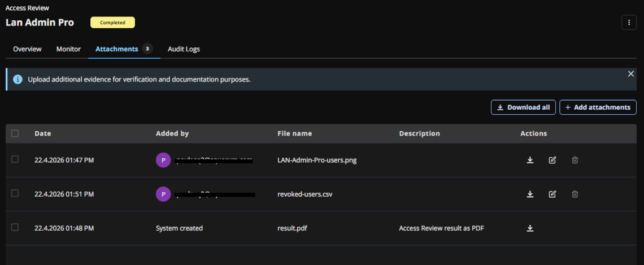The height and width of the screenshot is (265, 644).
Task: Delete the LAN-Admin-Pro-users.png attachment
Action: (575, 160)
